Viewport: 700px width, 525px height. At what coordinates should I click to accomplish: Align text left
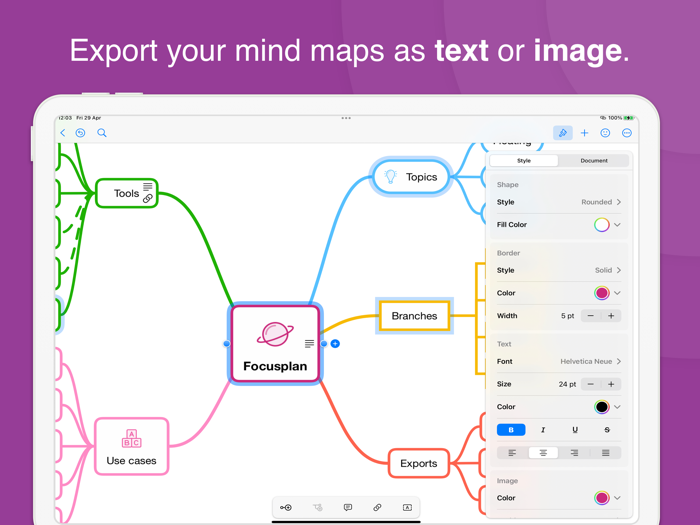pos(512,453)
